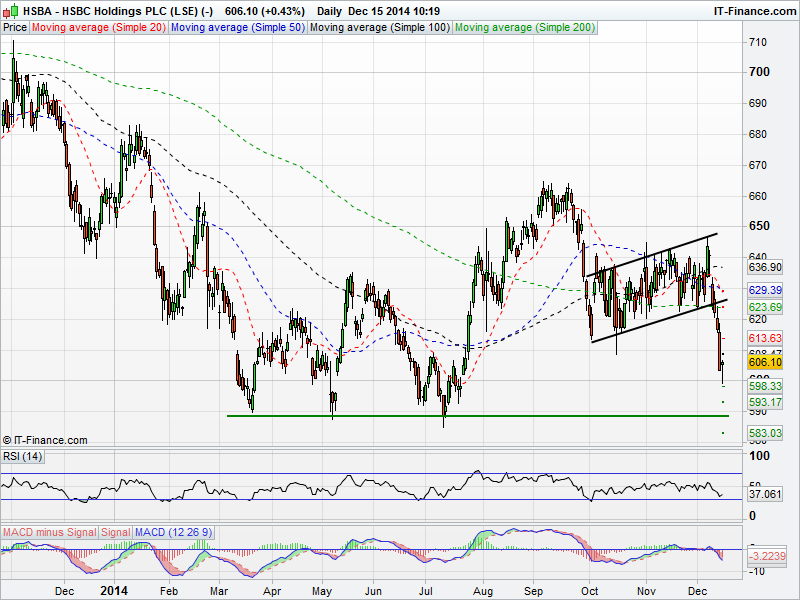Screen dimensions: 800x600
Task: Click the candlestick chart icon beside HSBA
Action: point(8,10)
